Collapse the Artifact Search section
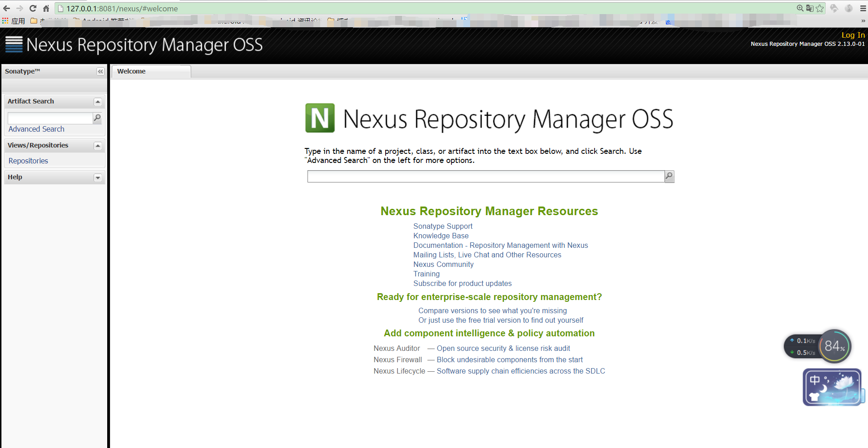The image size is (868, 448). (x=98, y=102)
